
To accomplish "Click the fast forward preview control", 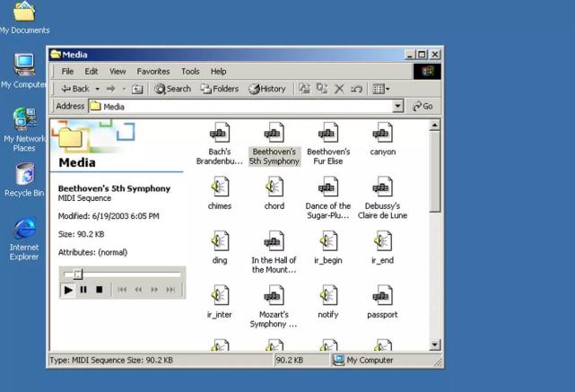I will tap(154, 290).
